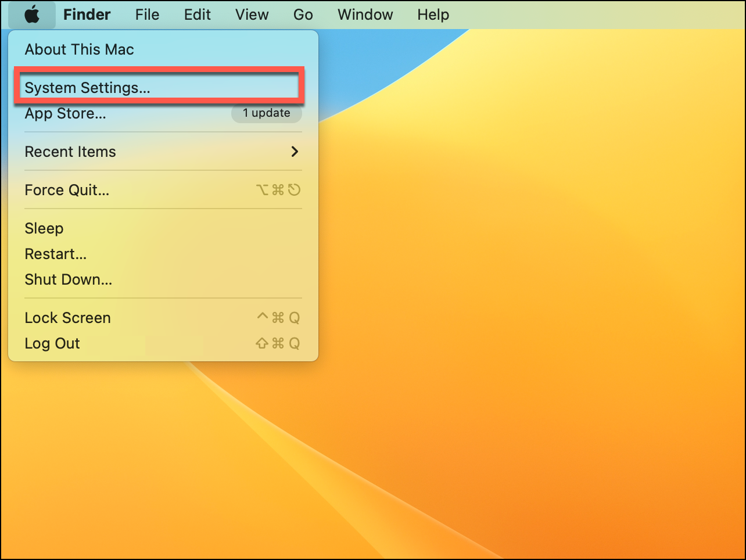Choose Shut Down… option
The width and height of the screenshot is (746, 560).
[x=163, y=279]
